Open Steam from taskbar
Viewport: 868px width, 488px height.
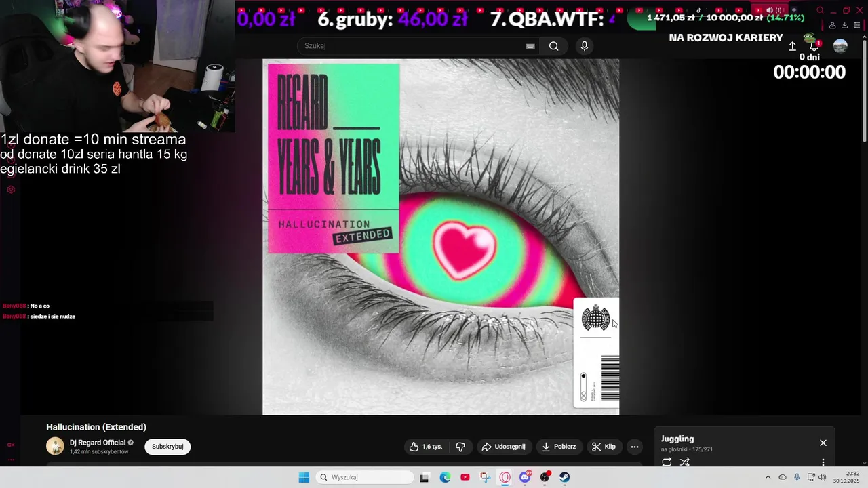click(x=564, y=477)
